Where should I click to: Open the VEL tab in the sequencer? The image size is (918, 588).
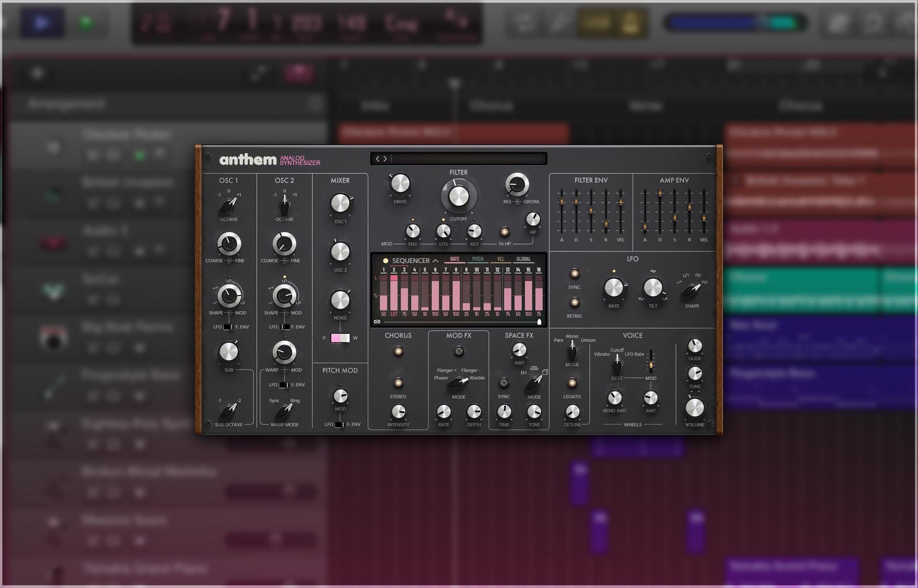pos(501,259)
